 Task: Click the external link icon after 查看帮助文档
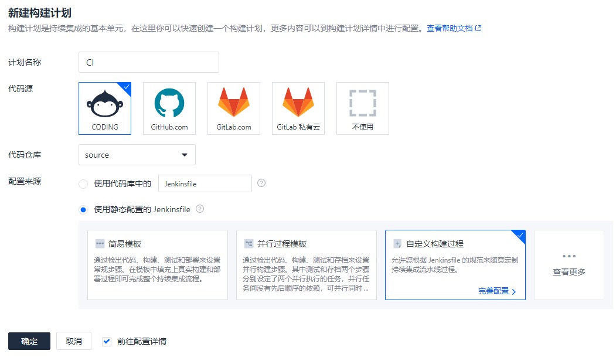pos(478,28)
